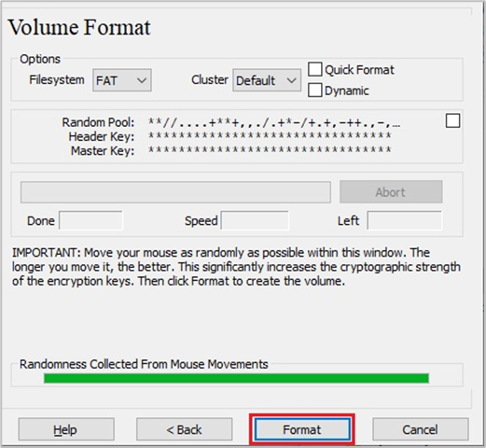
Task: Click the Format button
Action: [x=302, y=429]
